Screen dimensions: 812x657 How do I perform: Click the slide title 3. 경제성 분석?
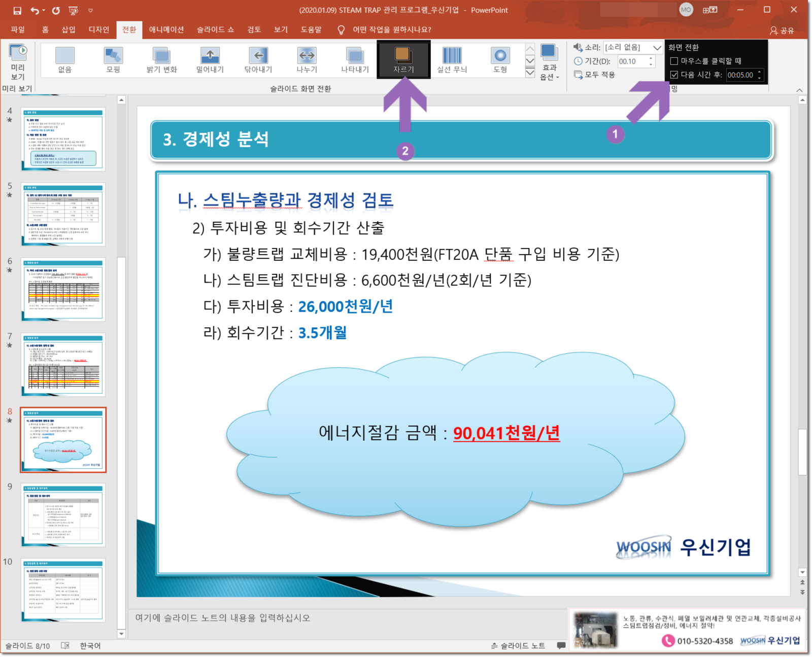(x=216, y=139)
